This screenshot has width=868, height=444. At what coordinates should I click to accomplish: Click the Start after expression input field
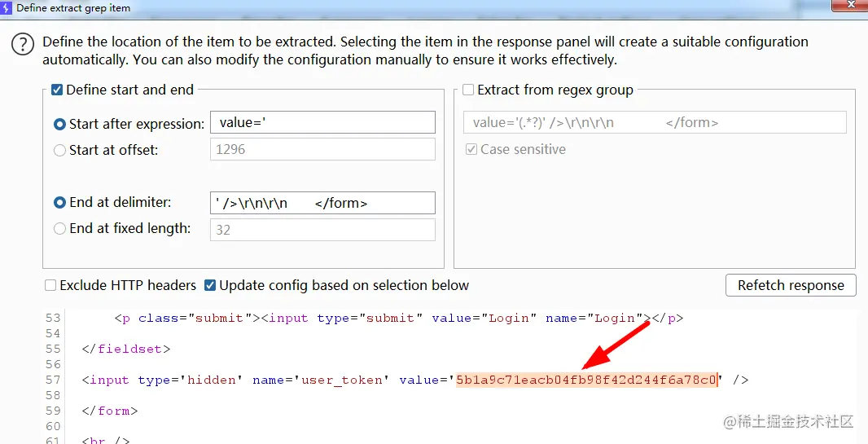coord(322,122)
